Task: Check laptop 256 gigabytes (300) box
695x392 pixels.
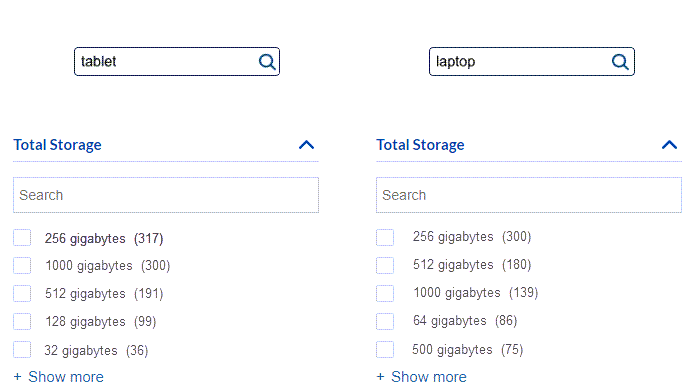Action: point(385,238)
